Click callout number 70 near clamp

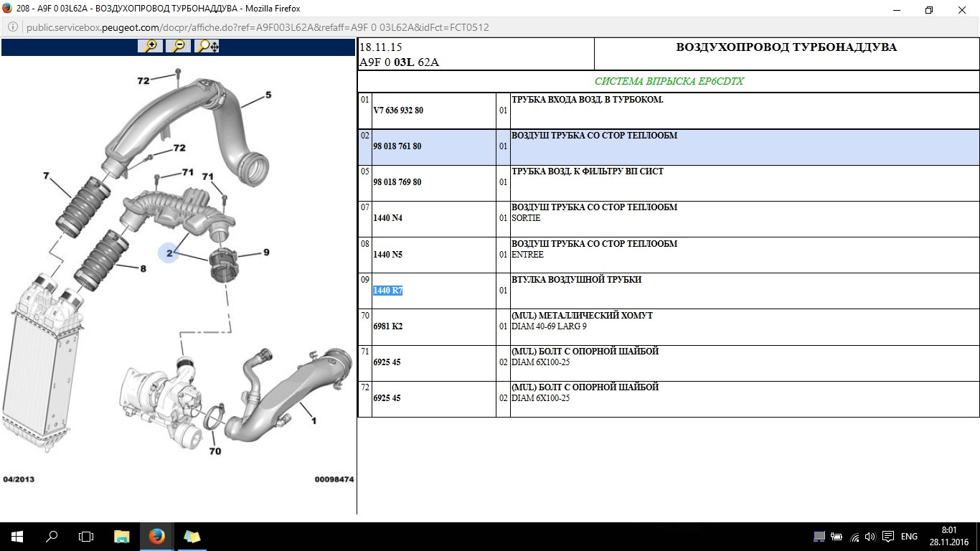[215, 451]
